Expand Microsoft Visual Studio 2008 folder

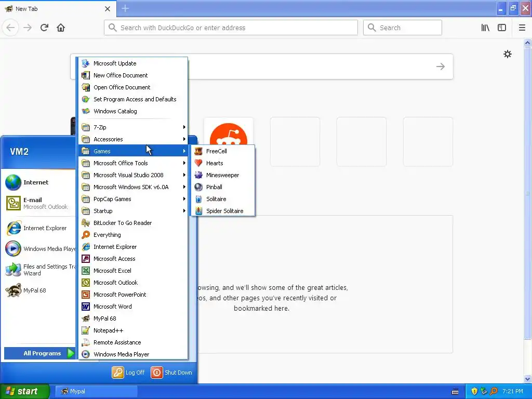133,175
